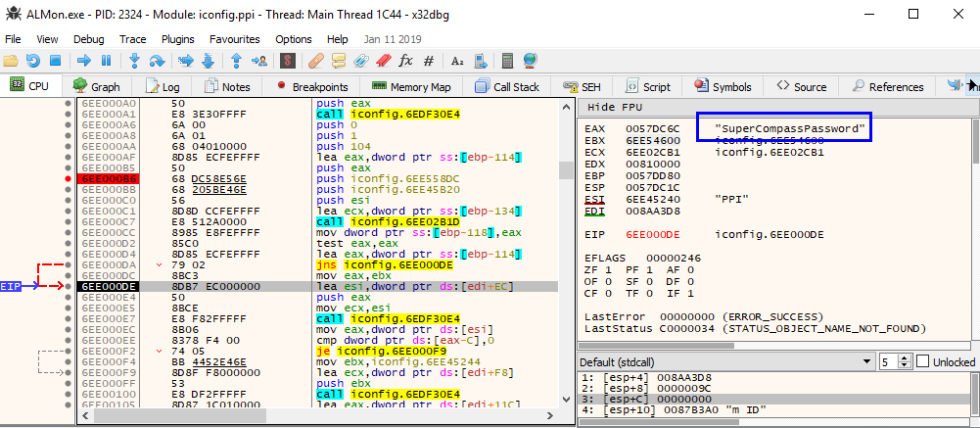Switch to the Log tab
This screenshot has height=428, width=980.
(163, 87)
